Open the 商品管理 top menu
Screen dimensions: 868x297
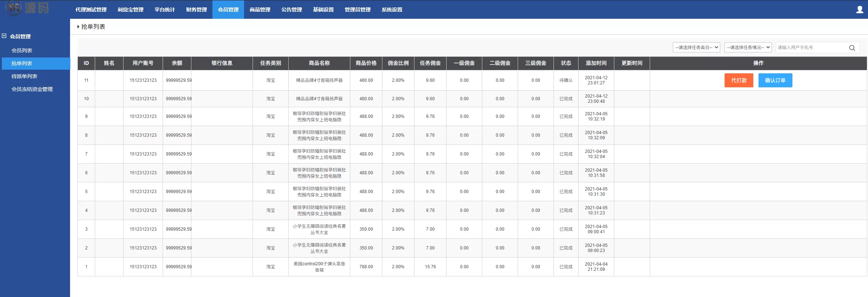pyautogui.click(x=260, y=10)
